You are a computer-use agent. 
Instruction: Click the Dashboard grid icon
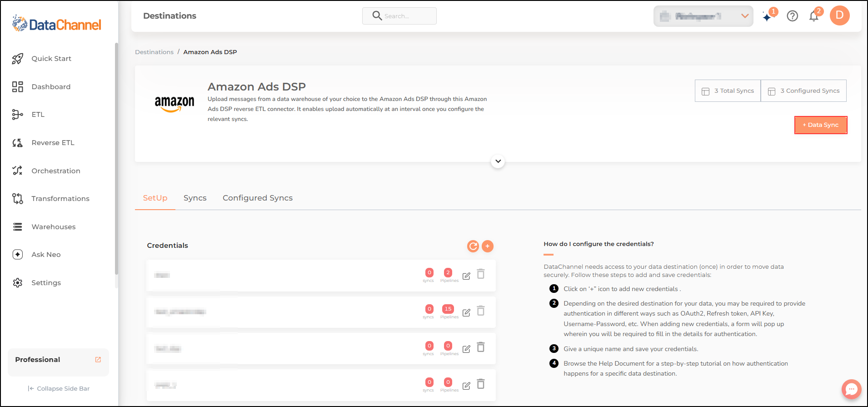point(18,87)
